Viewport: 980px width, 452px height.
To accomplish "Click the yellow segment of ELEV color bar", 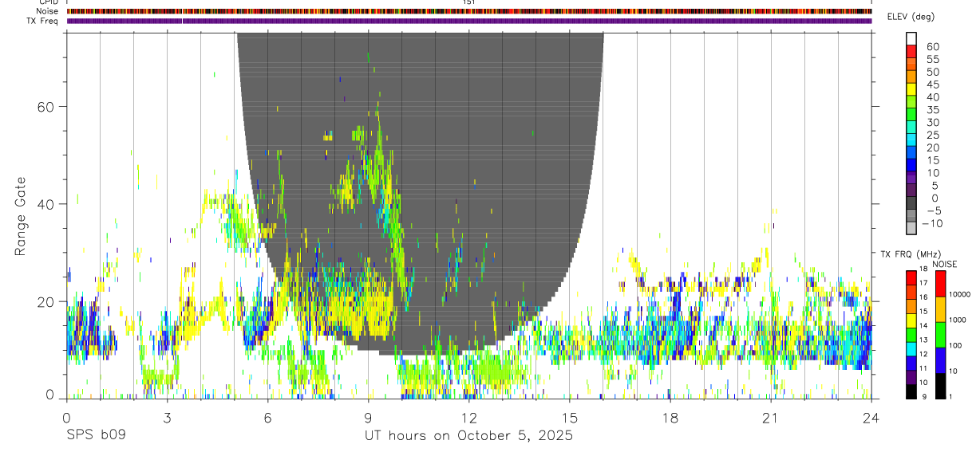I will click(x=911, y=88).
